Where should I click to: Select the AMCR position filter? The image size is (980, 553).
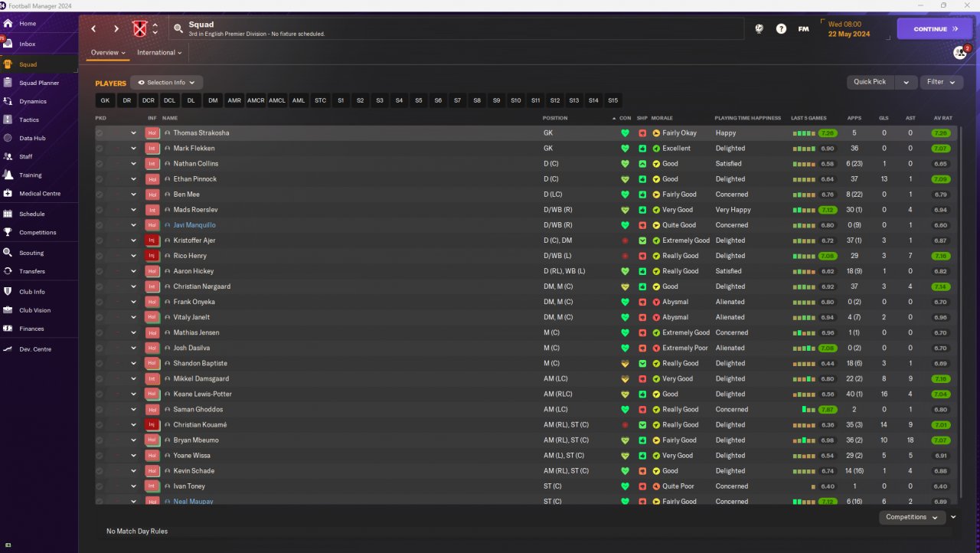256,100
